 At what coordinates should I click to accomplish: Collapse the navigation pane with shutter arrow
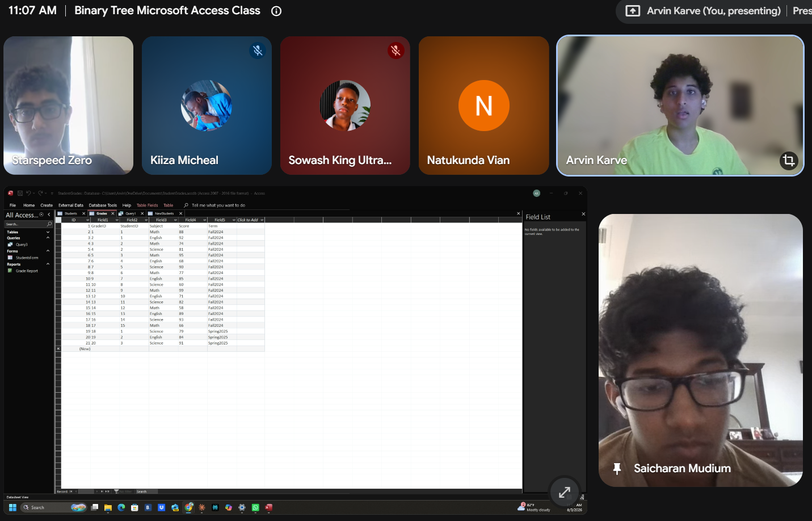(x=49, y=215)
